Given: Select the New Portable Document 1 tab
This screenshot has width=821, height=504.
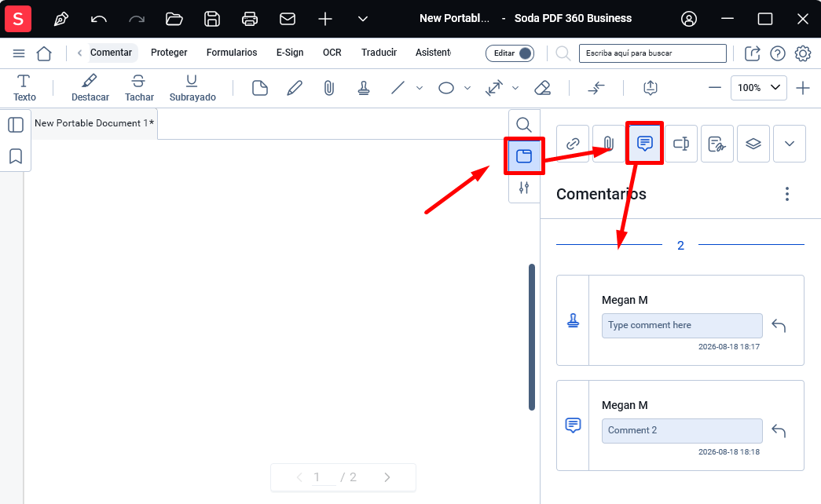Looking at the screenshot, I should point(94,123).
